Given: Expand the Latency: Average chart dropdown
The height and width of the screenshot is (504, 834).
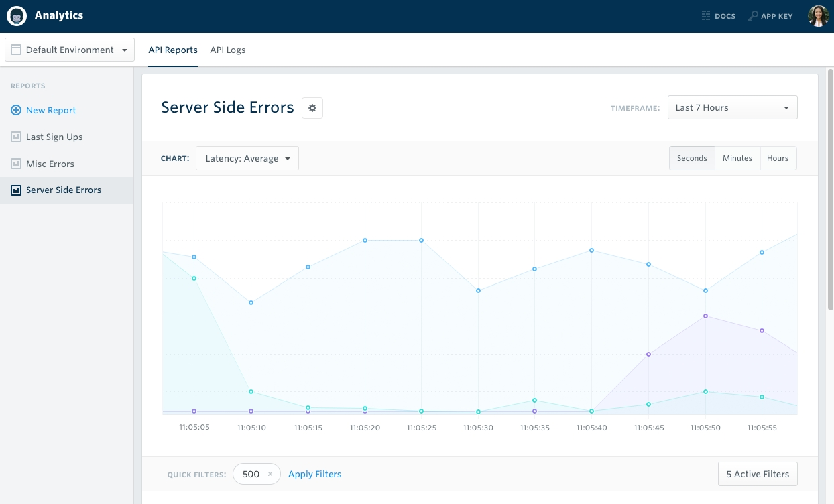Looking at the screenshot, I should [x=247, y=158].
